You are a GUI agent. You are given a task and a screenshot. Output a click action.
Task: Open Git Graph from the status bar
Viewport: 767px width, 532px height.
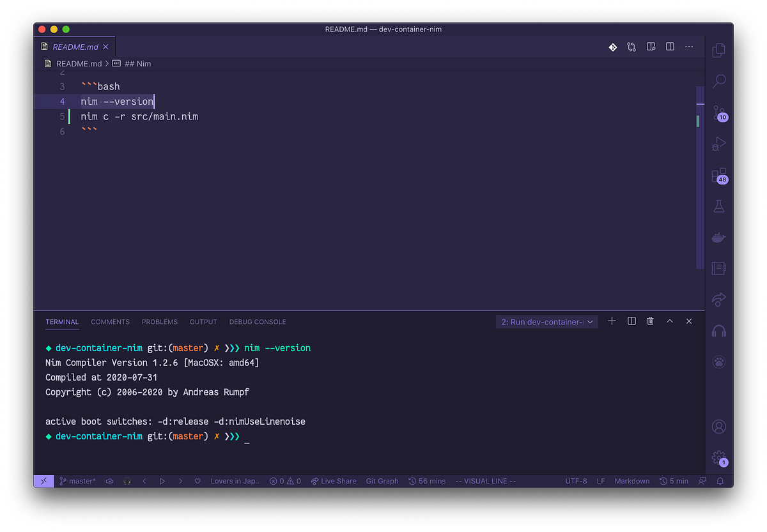(382, 481)
